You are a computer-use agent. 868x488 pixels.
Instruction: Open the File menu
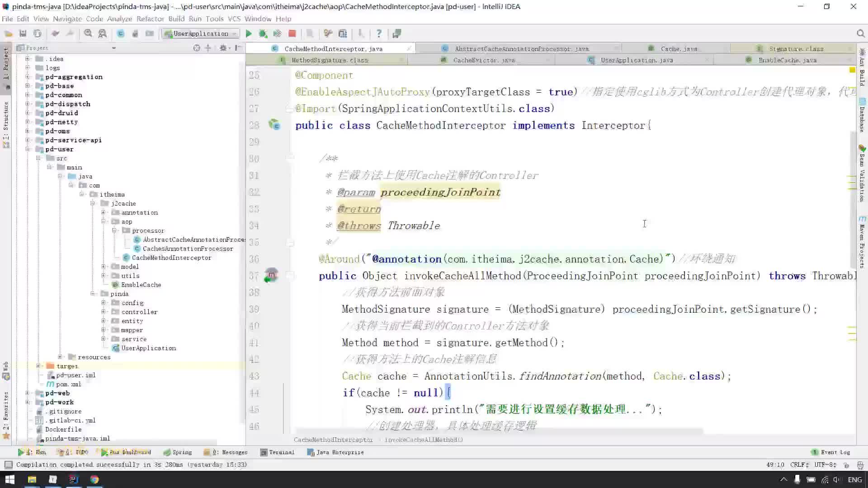[7, 19]
